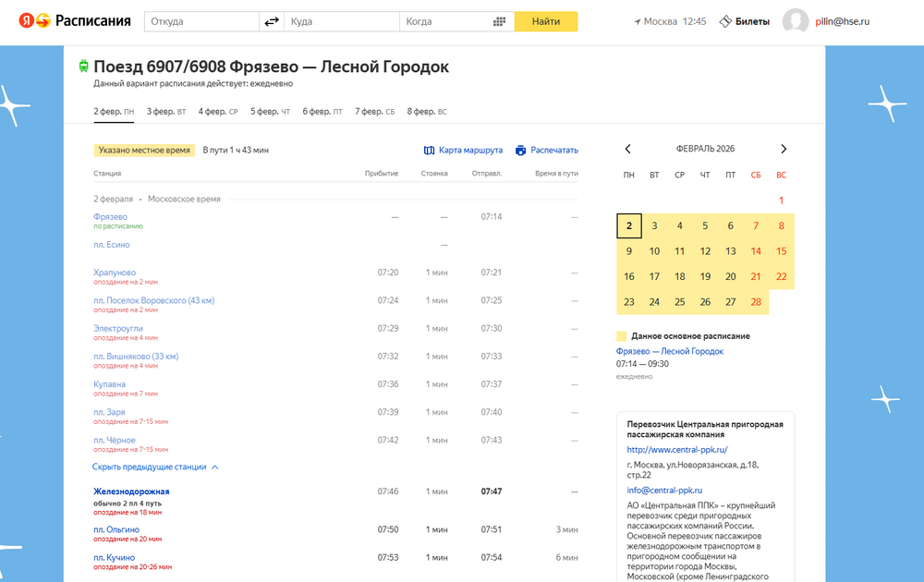Image resolution: width=924 pixels, height=582 pixels.
Task: Click the Yandex Расписания logo
Action: tap(73, 21)
